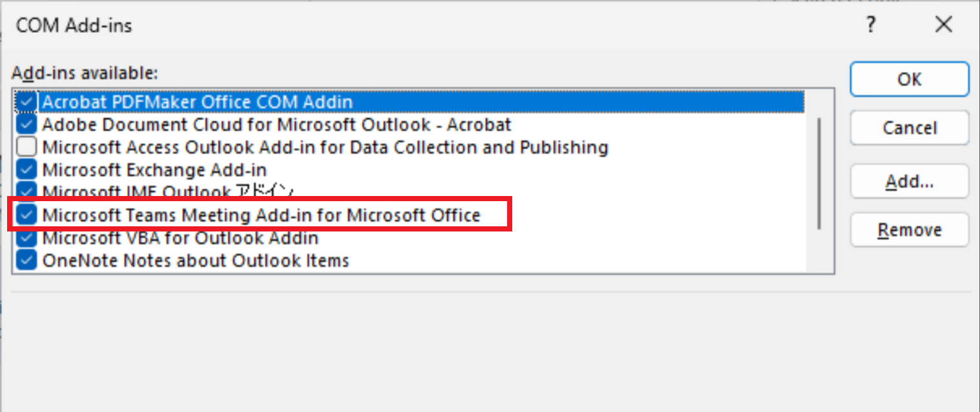This screenshot has width=980, height=412.
Task: Uncheck Microsoft Teams Meeting Add-in checkbox
Action: 26,215
